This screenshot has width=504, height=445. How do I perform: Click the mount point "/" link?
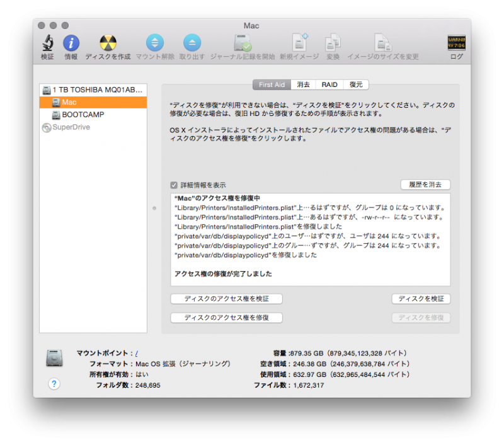point(137,354)
